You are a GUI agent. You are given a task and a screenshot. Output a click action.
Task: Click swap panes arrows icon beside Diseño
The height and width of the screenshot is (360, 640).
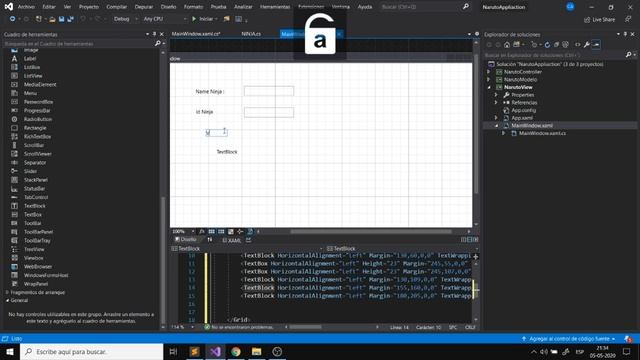(210, 240)
